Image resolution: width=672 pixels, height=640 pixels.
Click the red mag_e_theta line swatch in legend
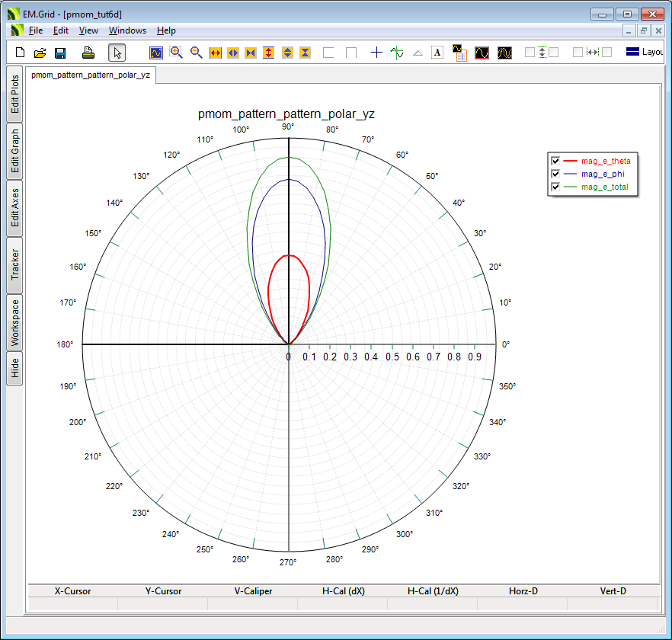[571, 161]
